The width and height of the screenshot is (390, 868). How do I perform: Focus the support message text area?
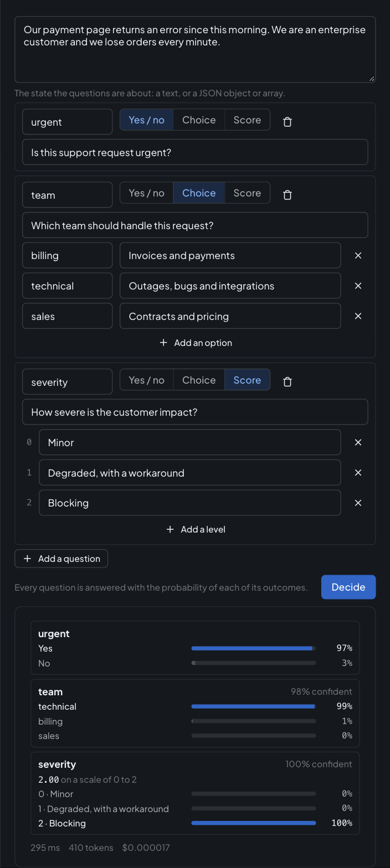pos(195,50)
